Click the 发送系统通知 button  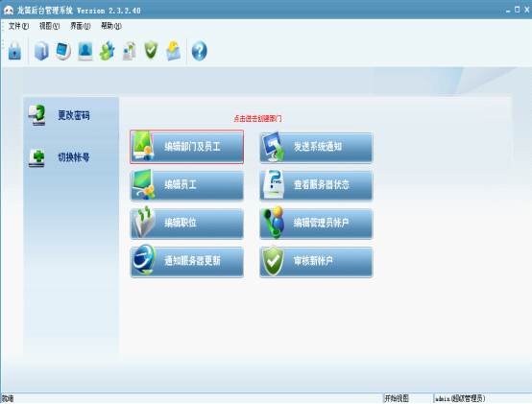316,148
